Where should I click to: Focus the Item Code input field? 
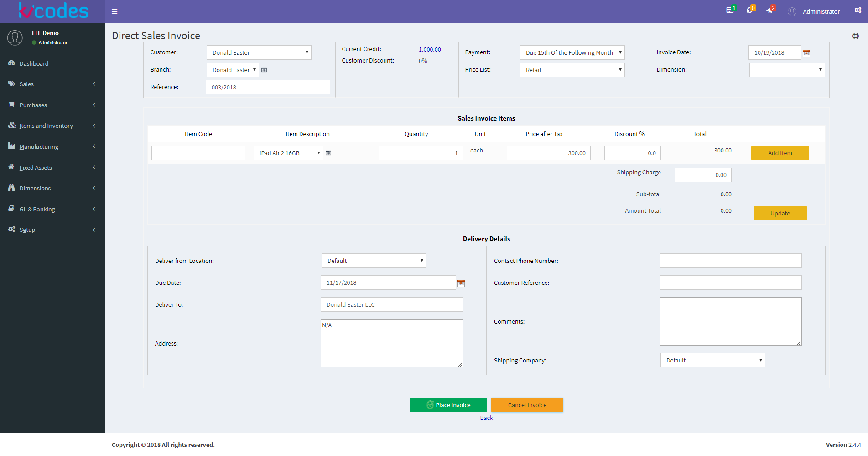(198, 153)
